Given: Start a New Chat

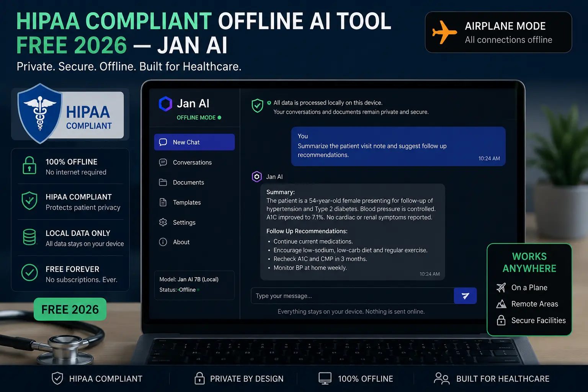Looking at the screenshot, I should click(x=194, y=142).
